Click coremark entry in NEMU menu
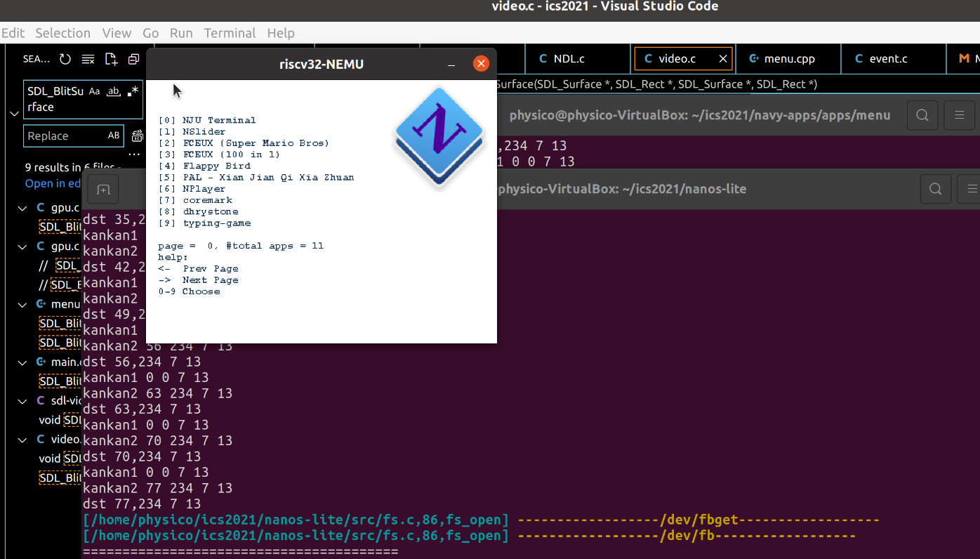The height and width of the screenshot is (559, 980). (195, 200)
